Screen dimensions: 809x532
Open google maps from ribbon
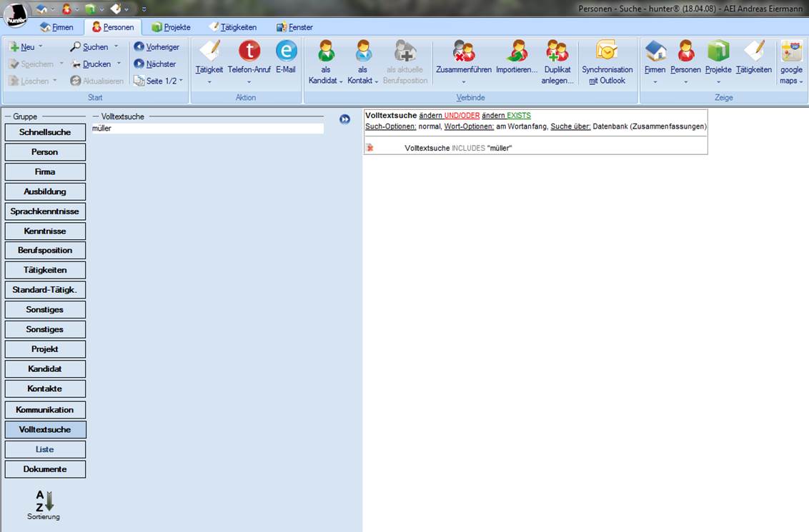pos(791,51)
